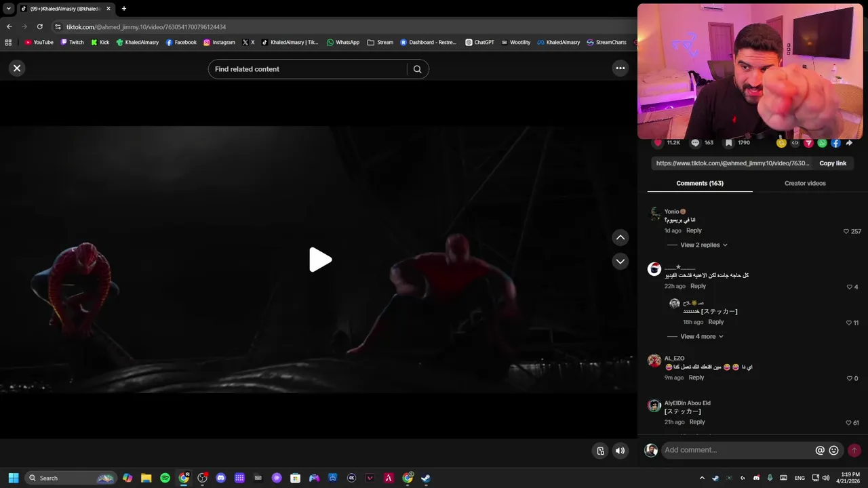Play the paused Spider-Man video
Screen dimensions: 868x488
[x=319, y=260]
